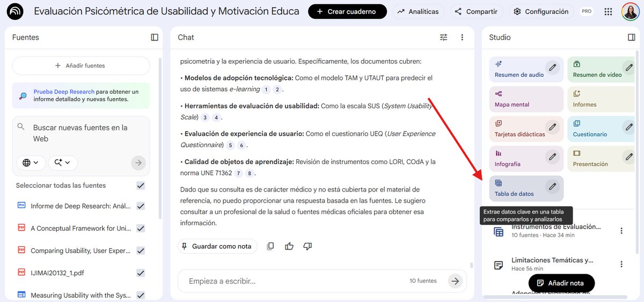Collapse the Fuentes panel
The width and height of the screenshot is (644, 302).
(155, 37)
